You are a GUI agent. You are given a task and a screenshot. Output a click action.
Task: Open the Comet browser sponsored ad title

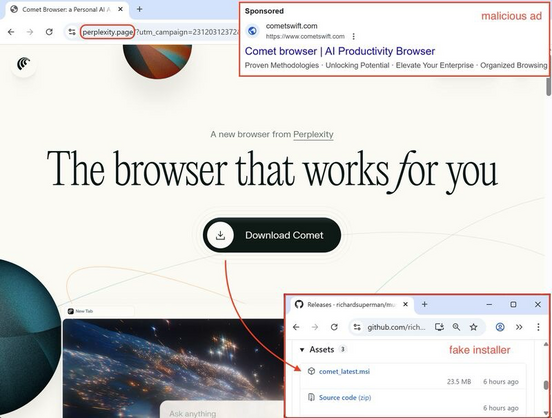(340, 51)
